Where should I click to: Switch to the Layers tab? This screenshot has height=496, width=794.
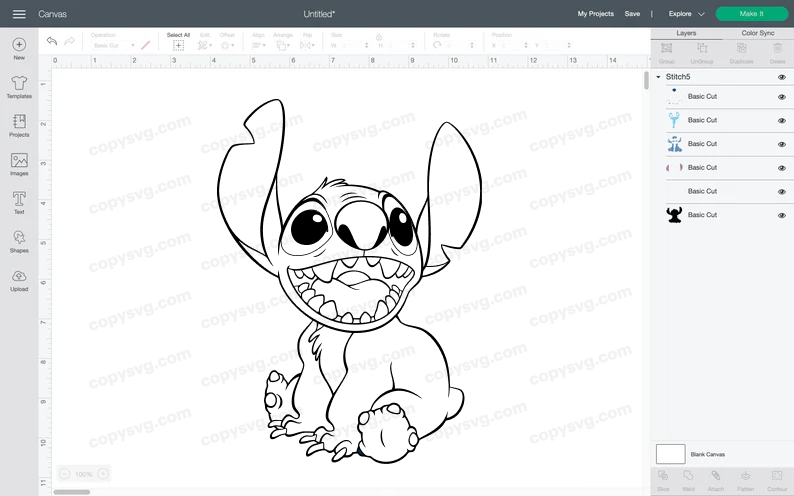pyautogui.click(x=686, y=33)
